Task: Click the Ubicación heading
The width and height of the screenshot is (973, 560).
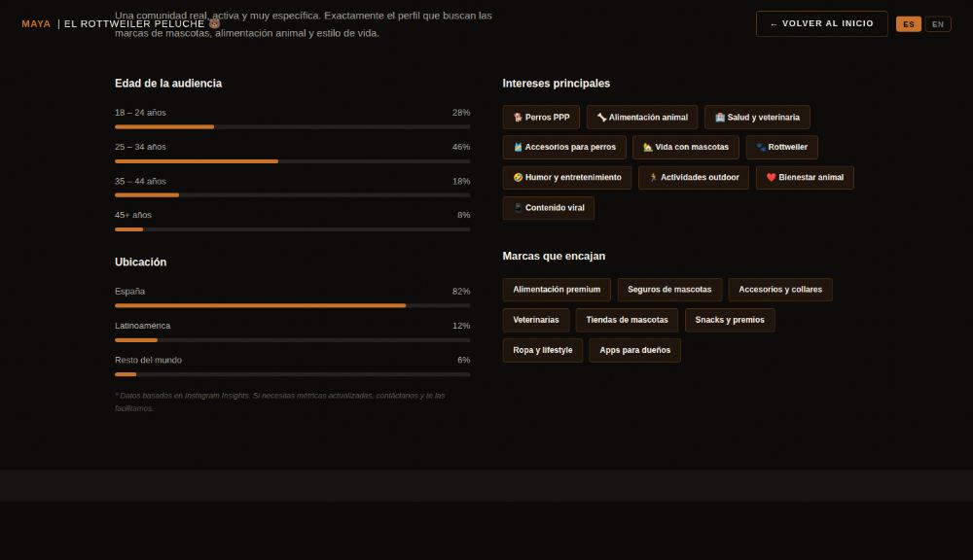Action: tap(141, 262)
